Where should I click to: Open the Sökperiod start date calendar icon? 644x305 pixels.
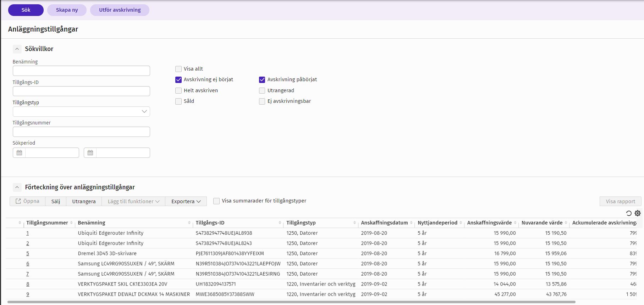[x=19, y=153]
